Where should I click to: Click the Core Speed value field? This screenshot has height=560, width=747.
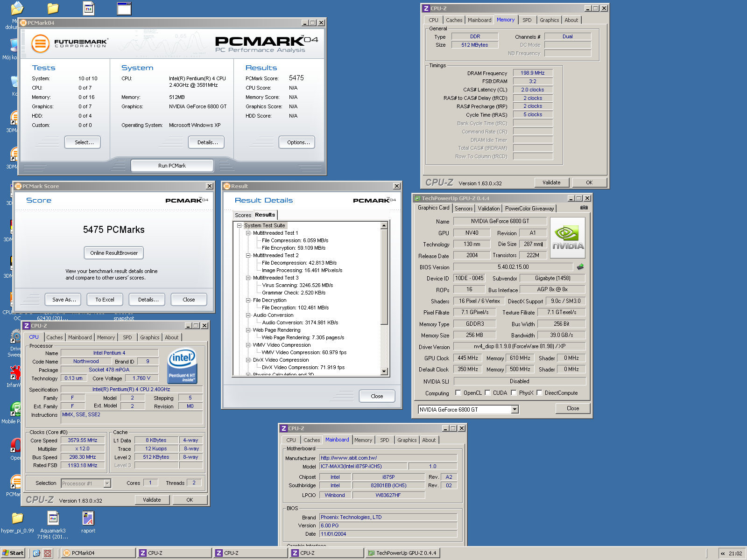pos(83,440)
